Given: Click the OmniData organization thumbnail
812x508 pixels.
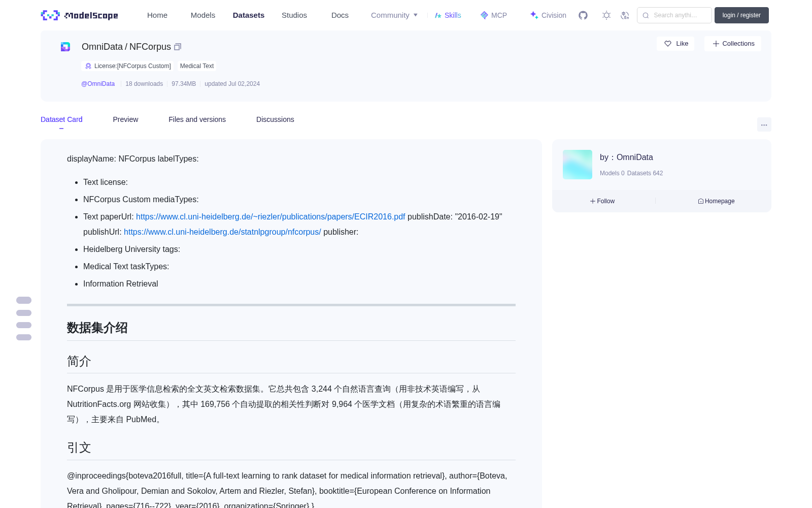Looking at the screenshot, I should click(x=578, y=165).
